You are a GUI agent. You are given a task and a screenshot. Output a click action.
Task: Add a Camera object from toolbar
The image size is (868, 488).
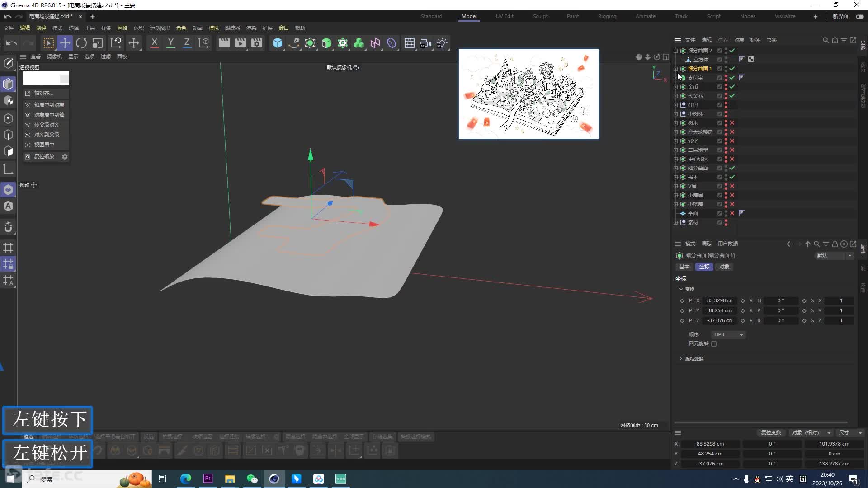[425, 43]
